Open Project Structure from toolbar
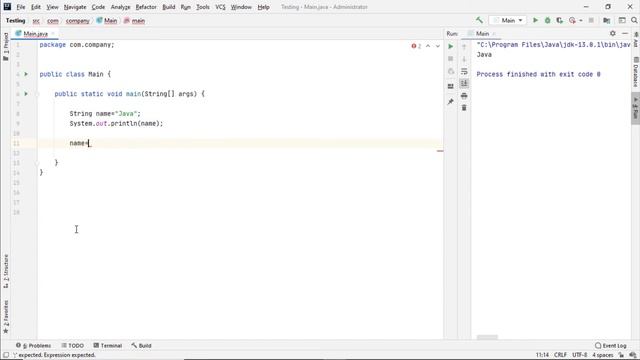640x360 pixels. [x=607, y=20]
